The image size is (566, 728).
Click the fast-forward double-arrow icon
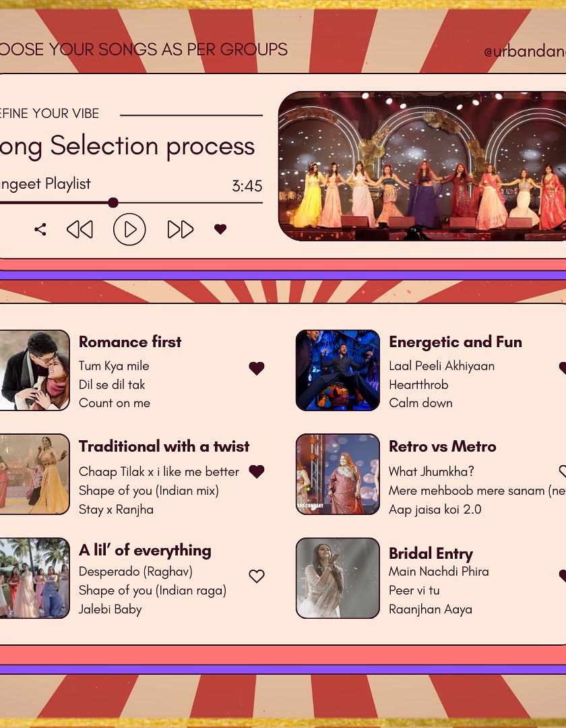click(180, 229)
